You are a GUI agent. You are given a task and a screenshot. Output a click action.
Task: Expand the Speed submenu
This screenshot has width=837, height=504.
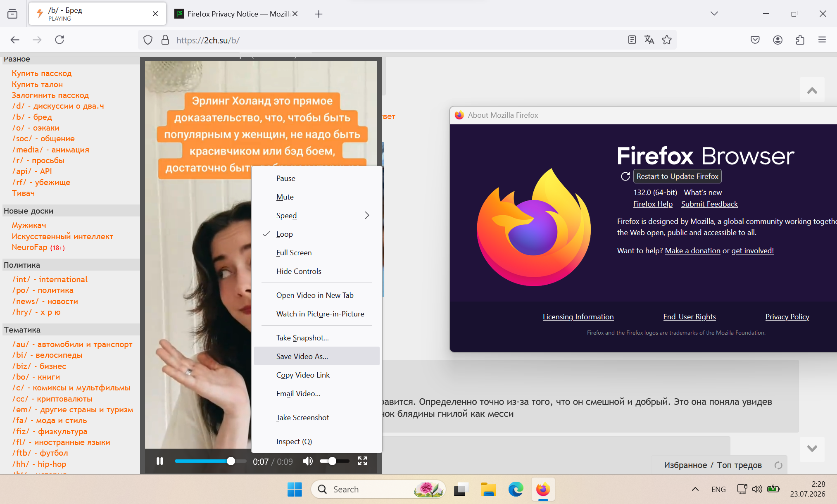click(317, 216)
